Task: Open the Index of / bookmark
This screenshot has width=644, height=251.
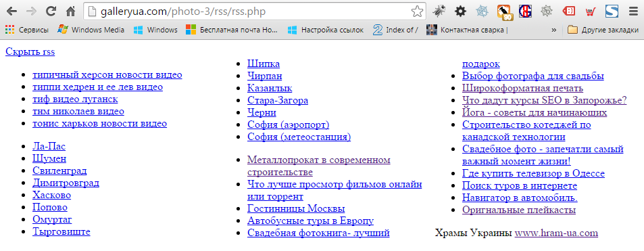Action: (395, 30)
